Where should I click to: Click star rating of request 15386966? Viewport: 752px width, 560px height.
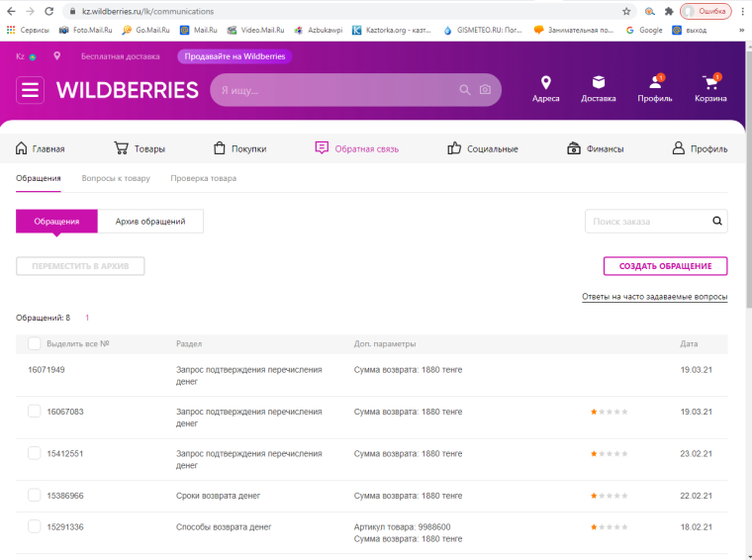click(x=610, y=496)
